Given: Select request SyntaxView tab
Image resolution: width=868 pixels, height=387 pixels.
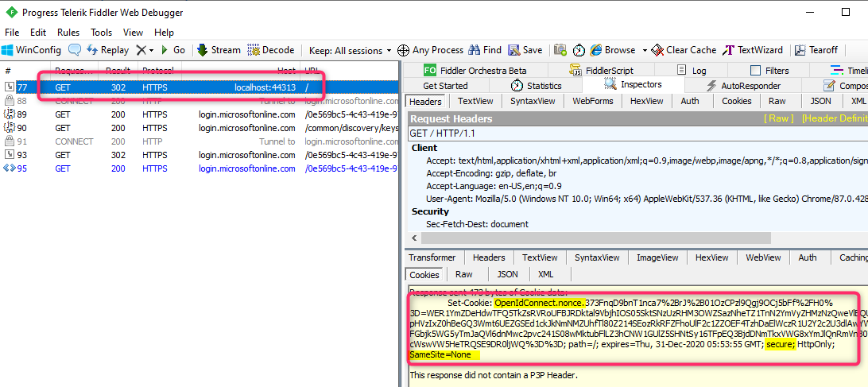Looking at the screenshot, I should point(533,101).
